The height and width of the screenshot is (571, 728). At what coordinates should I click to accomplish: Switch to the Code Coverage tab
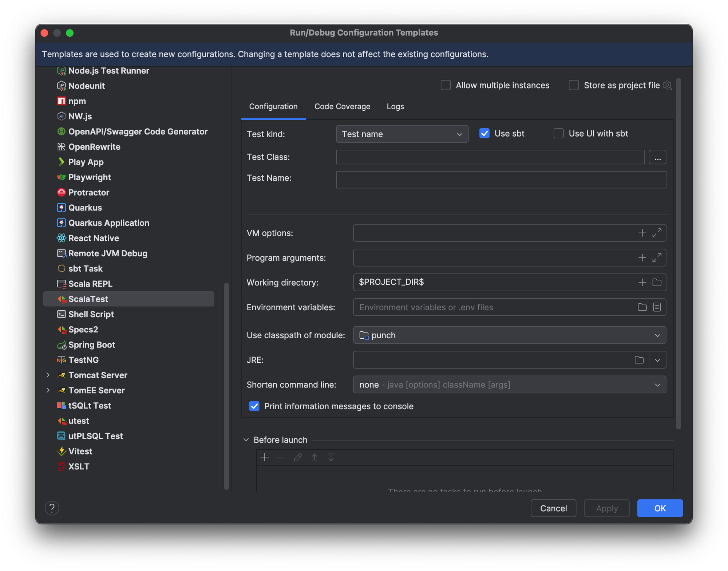click(342, 107)
